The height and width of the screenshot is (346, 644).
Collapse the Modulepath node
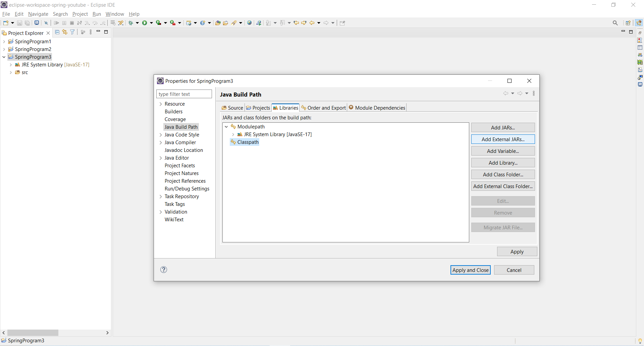tap(226, 127)
